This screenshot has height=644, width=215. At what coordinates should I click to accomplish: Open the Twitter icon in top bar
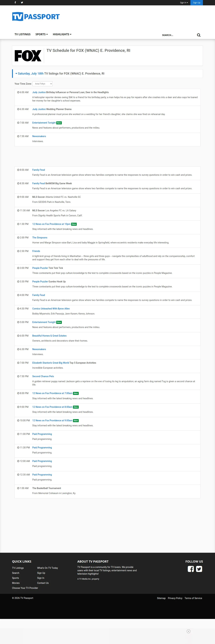(22, 3)
